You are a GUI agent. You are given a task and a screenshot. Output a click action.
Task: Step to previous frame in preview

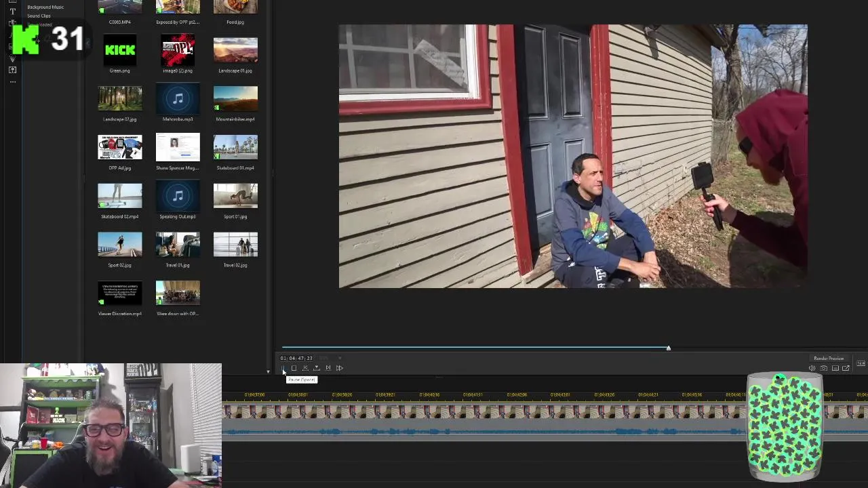pyautogui.click(x=305, y=368)
